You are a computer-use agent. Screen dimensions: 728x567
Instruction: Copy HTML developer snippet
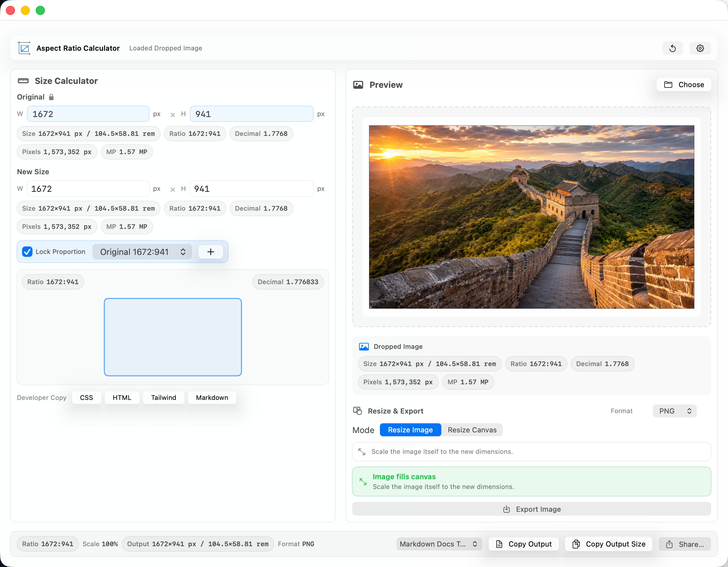[x=122, y=398]
